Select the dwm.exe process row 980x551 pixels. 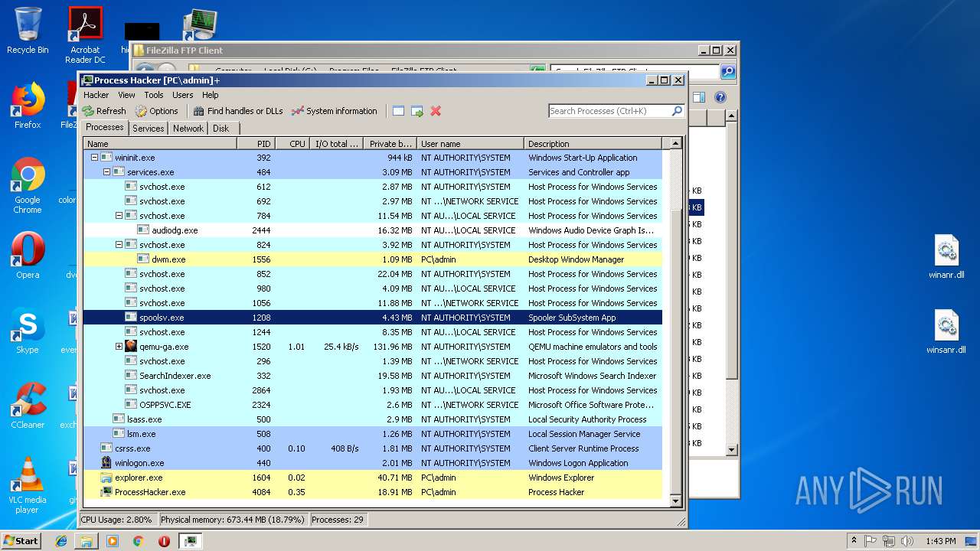(x=372, y=259)
